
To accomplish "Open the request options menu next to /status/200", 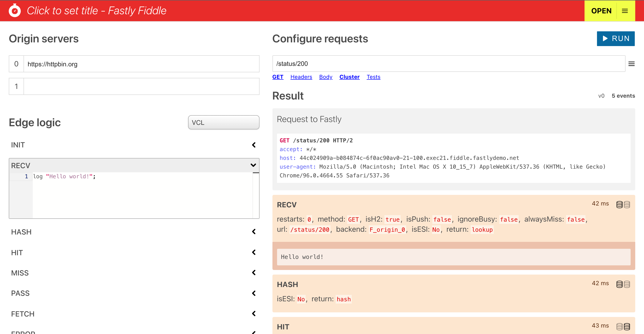I will pos(632,64).
